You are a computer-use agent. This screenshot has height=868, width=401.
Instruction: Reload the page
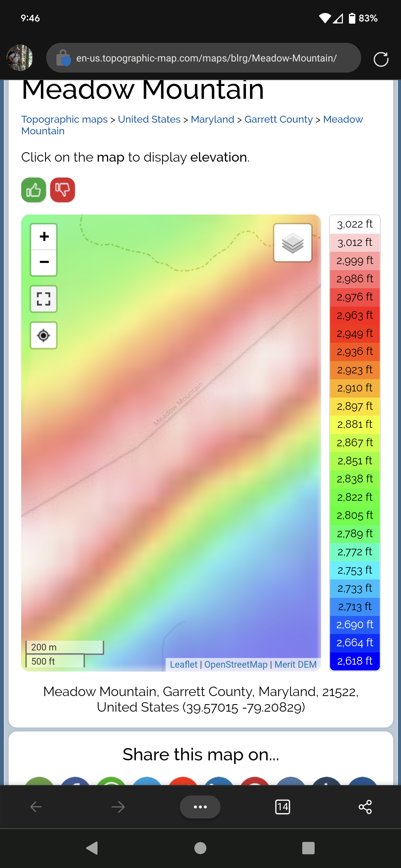[381, 59]
